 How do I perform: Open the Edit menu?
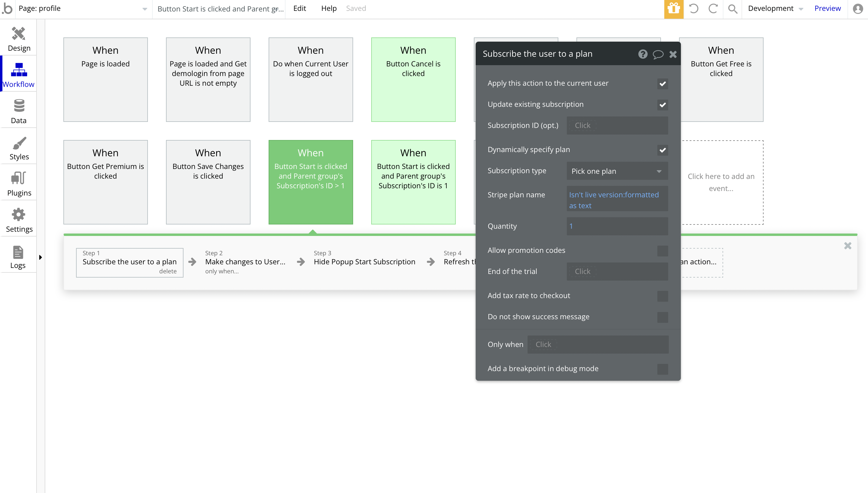[299, 8]
